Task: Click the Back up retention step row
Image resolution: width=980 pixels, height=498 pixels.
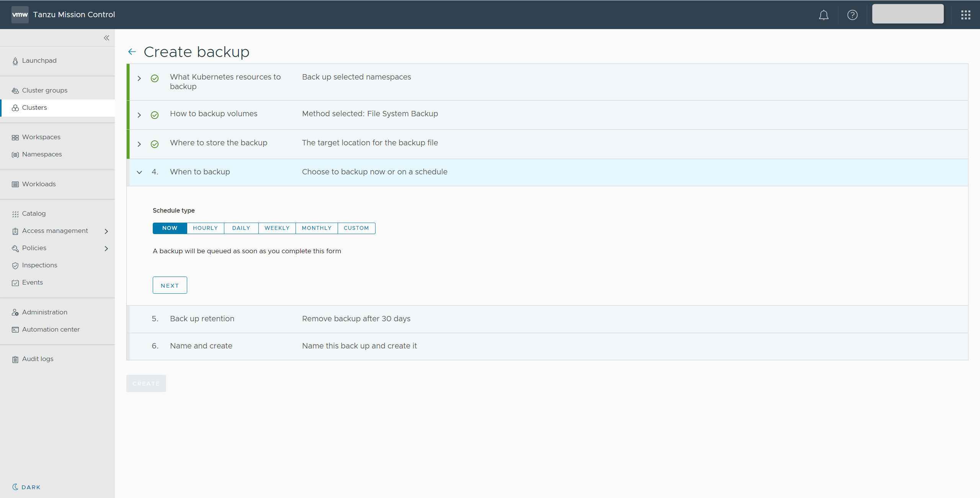Action: pyautogui.click(x=202, y=319)
